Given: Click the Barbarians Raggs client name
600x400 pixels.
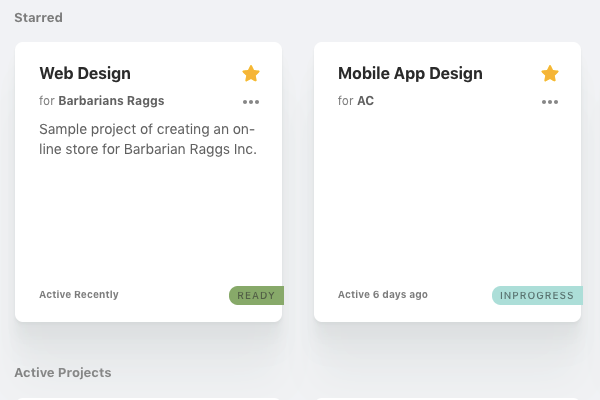Looking at the screenshot, I should [111, 101].
